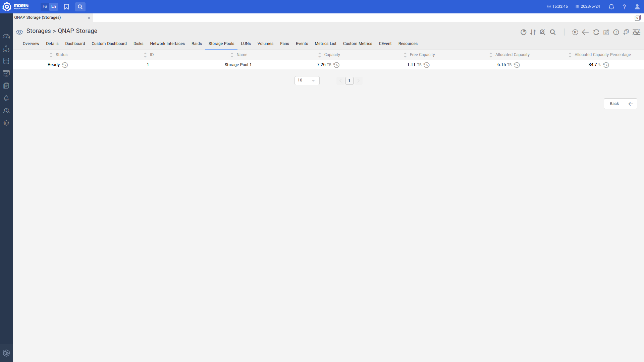The height and width of the screenshot is (362, 644).
Task: Open the sidebar reports clipboard icon
Action: (x=6, y=86)
